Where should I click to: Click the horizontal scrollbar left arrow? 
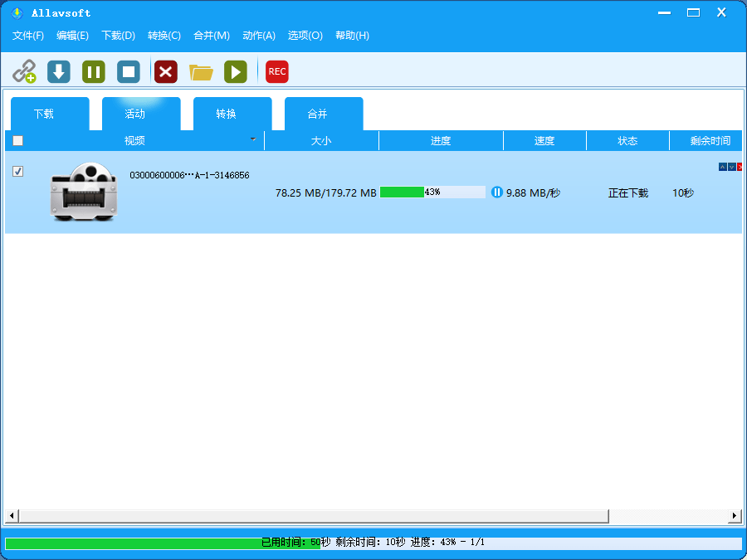point(12,515)
